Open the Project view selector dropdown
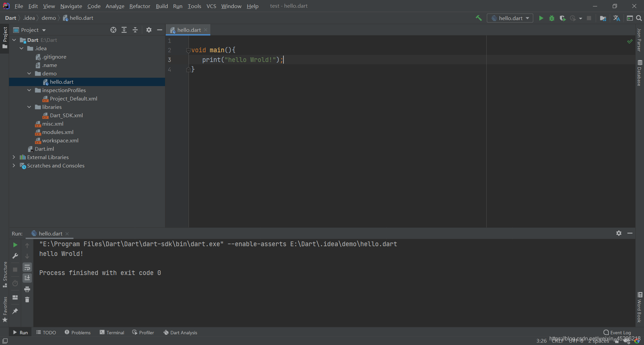This screenshot has width=644, height=345. pos(30,30)
